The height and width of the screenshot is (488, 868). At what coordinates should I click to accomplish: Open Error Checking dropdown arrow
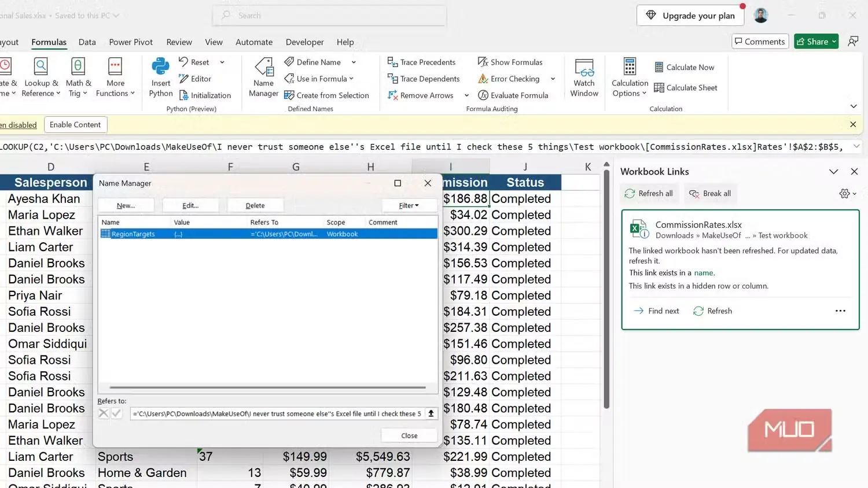pyautogui.click(x=553, y=79)
